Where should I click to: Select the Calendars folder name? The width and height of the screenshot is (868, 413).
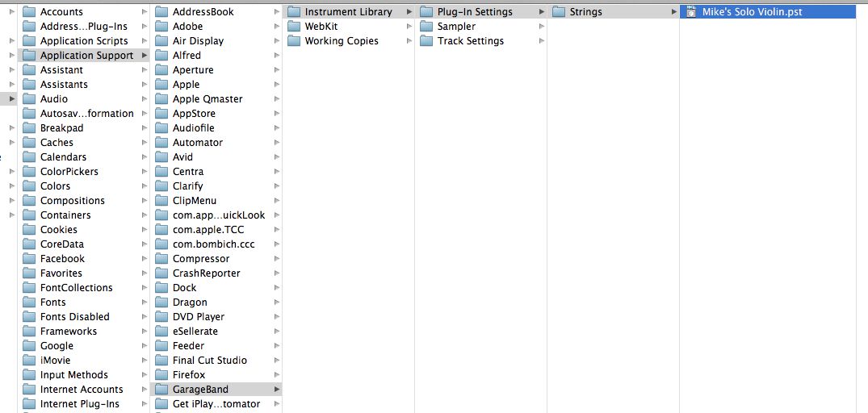(x=63, y=157)
